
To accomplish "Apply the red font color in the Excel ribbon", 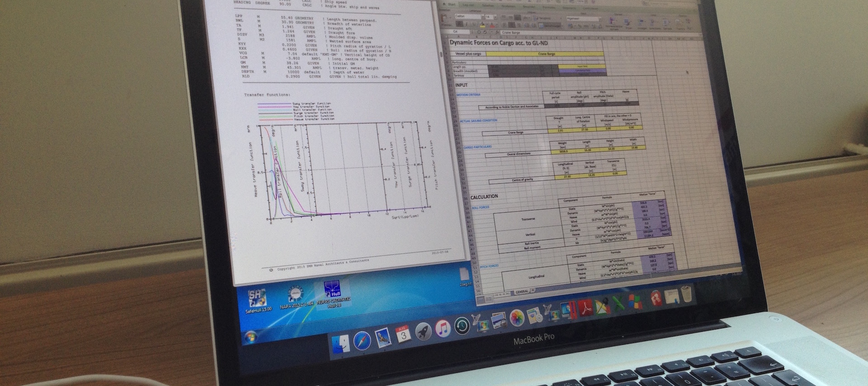I will tap(492, 25).
